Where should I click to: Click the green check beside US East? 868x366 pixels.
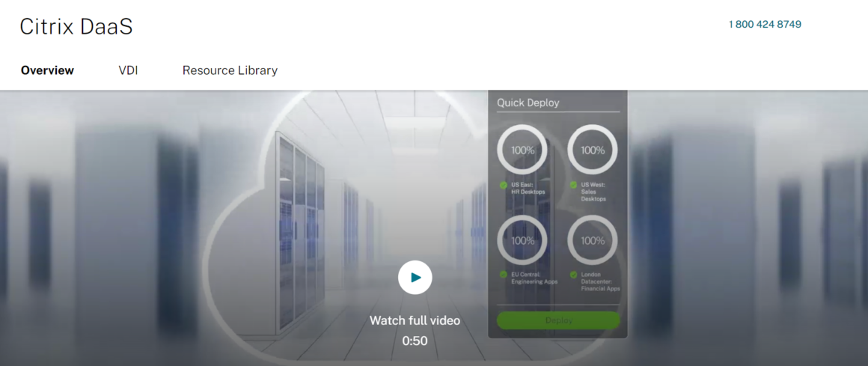(503, 185)
